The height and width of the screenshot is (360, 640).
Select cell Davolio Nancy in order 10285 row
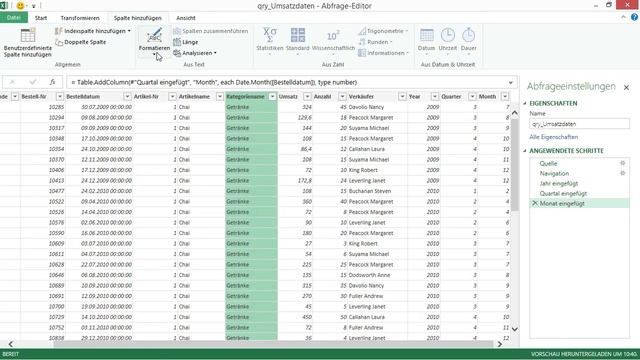(366, 107)
